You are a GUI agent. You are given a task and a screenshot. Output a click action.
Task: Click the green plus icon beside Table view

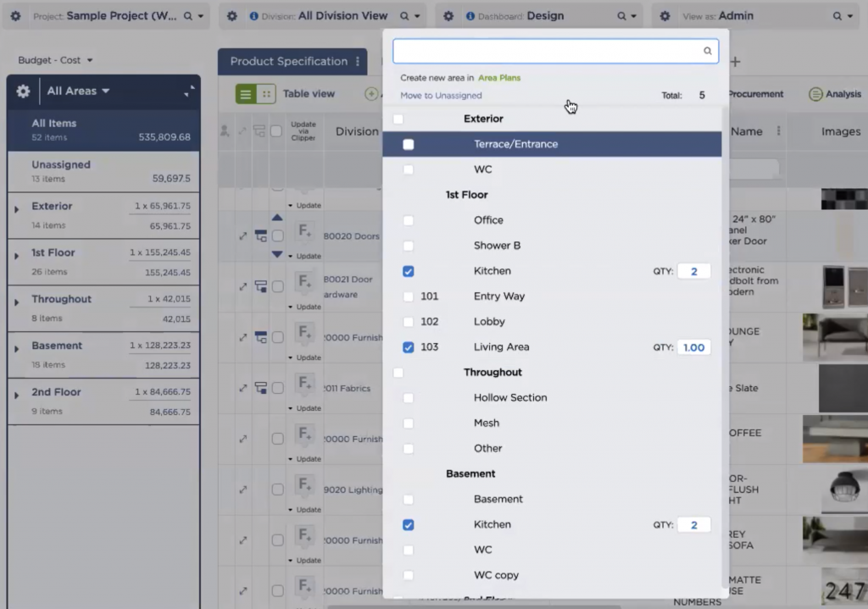pos(370,94)
